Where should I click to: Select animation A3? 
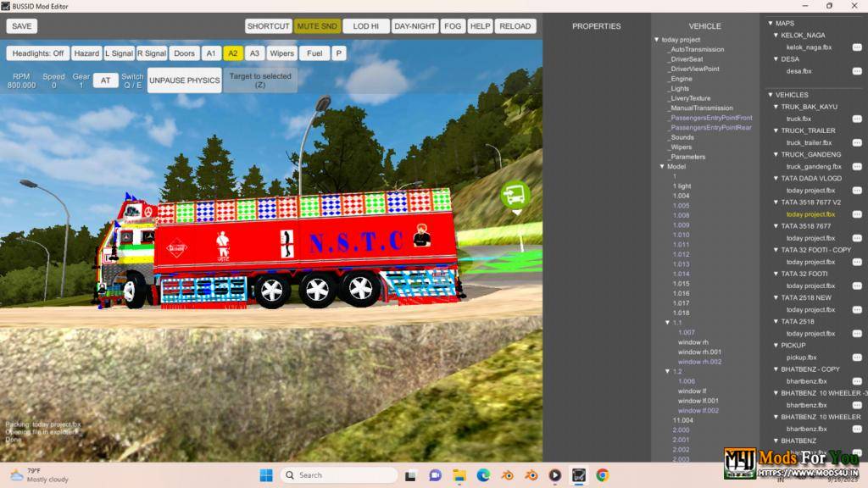254,53
